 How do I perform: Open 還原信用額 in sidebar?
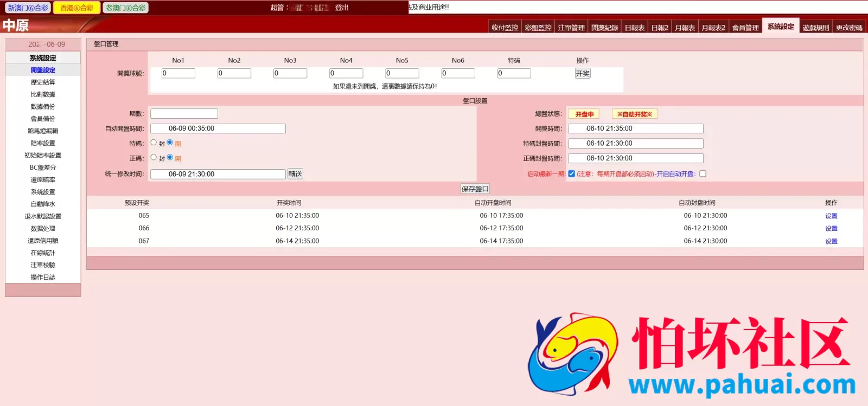coord(43,241)
